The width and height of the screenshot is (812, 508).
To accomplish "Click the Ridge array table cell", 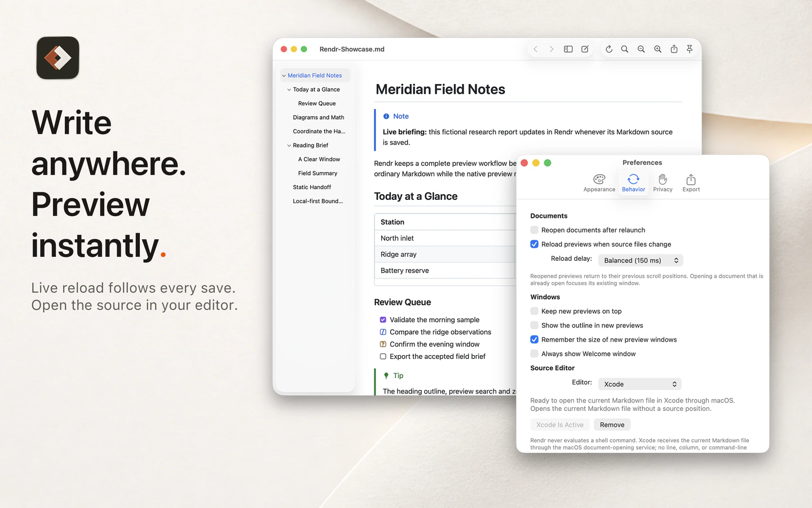I will (445, 255).
